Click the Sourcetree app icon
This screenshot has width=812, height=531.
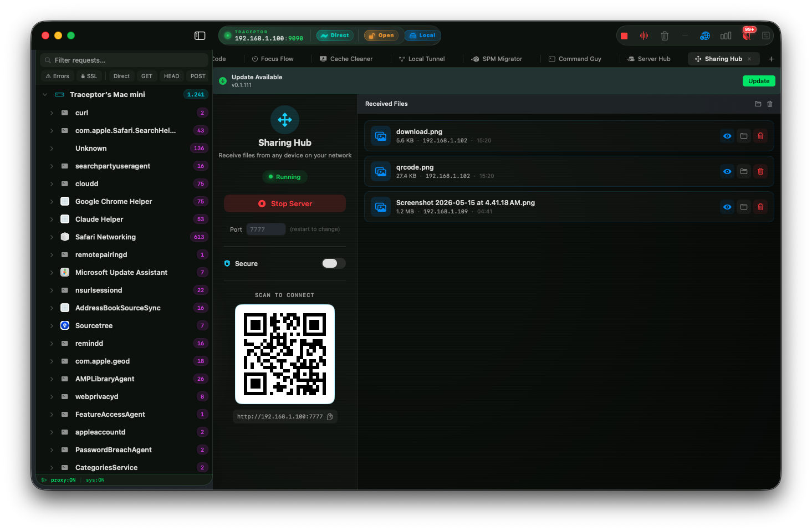click(65, 325)
